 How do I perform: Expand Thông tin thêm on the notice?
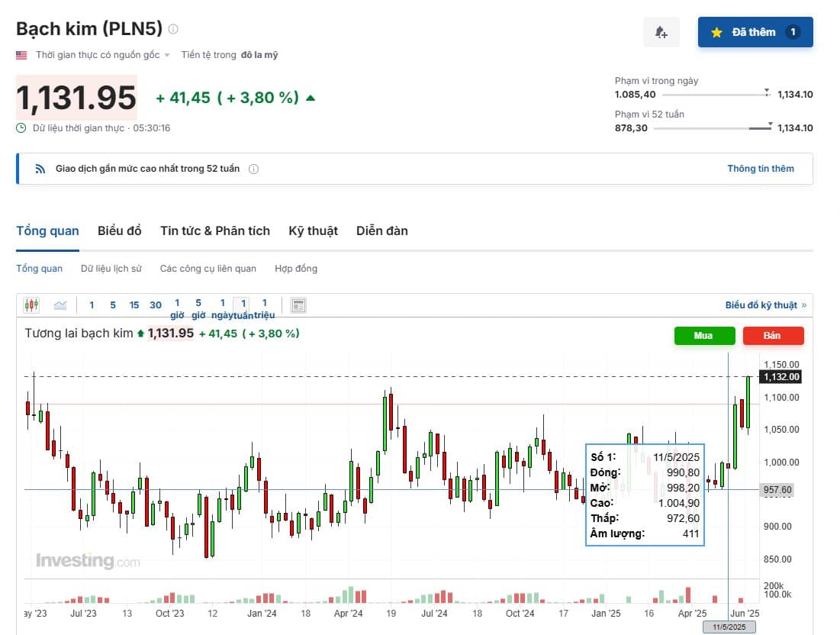click(760, 169)
